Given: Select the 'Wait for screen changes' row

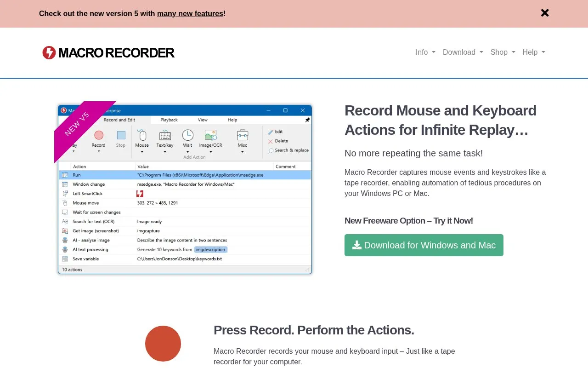Looking at the screenshot, I should click(x=185, y=213).
